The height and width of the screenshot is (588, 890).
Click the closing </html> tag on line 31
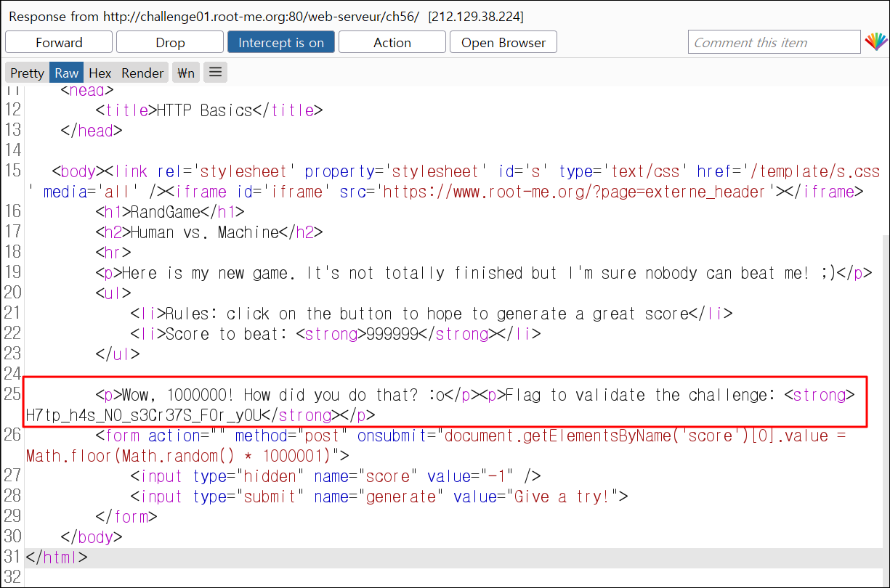(57, 558)
